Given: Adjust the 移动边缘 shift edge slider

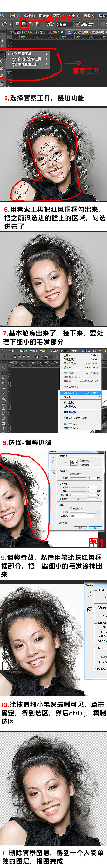Looking at the screenshot, I should (x=78, y=499).
